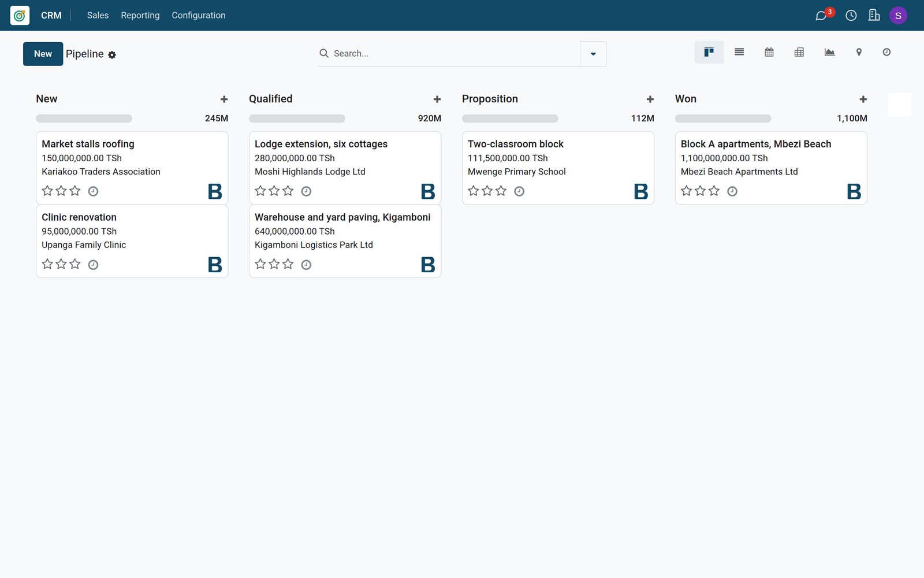
Task: Switch to Map view
Action: point(859,52)
